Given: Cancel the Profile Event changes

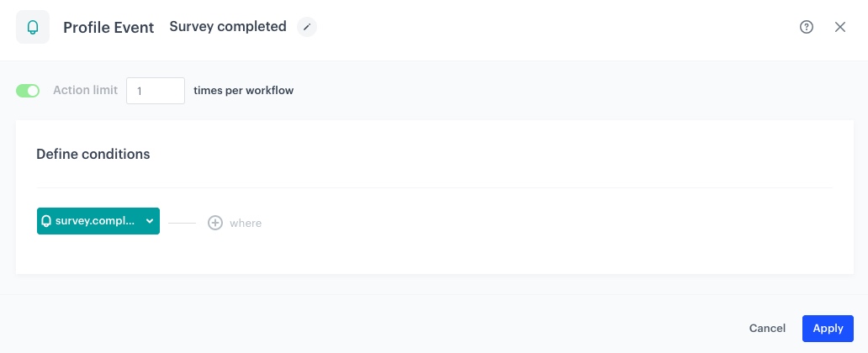Looking at the screenshot, I should [x=767, y=329].
